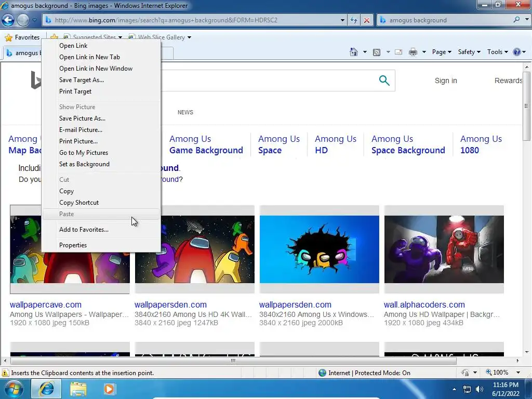Screen dimensions: 532x399
Task: Click the Refresh page icon
Action: [354, 20]
